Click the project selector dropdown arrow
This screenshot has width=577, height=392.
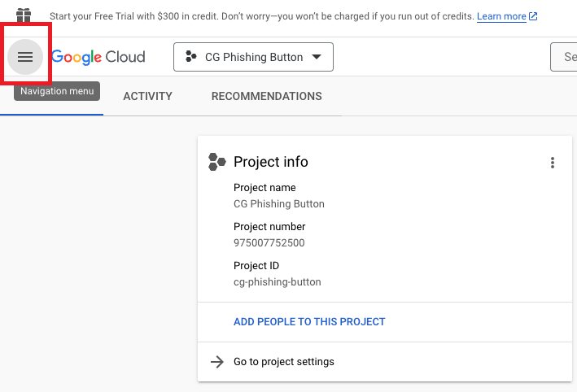317,57
